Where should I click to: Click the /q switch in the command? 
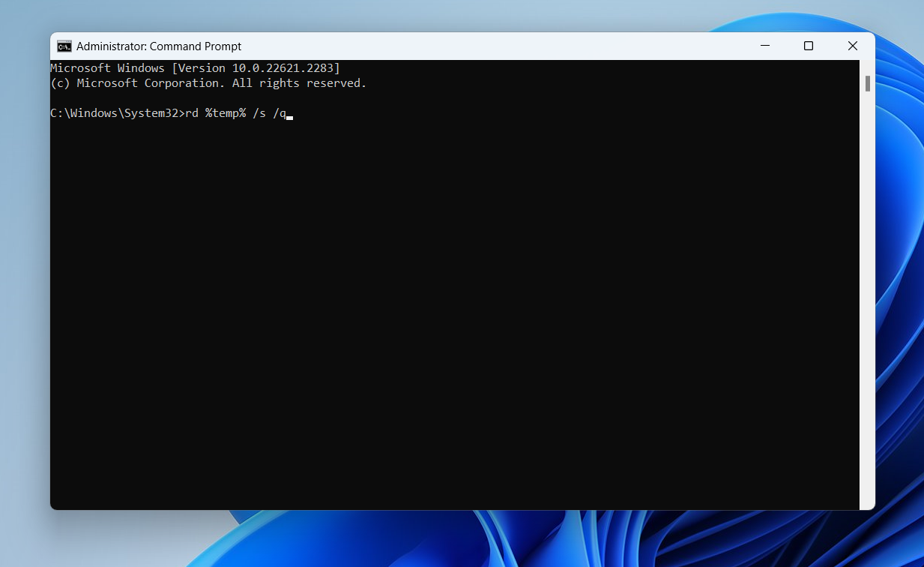280,113
